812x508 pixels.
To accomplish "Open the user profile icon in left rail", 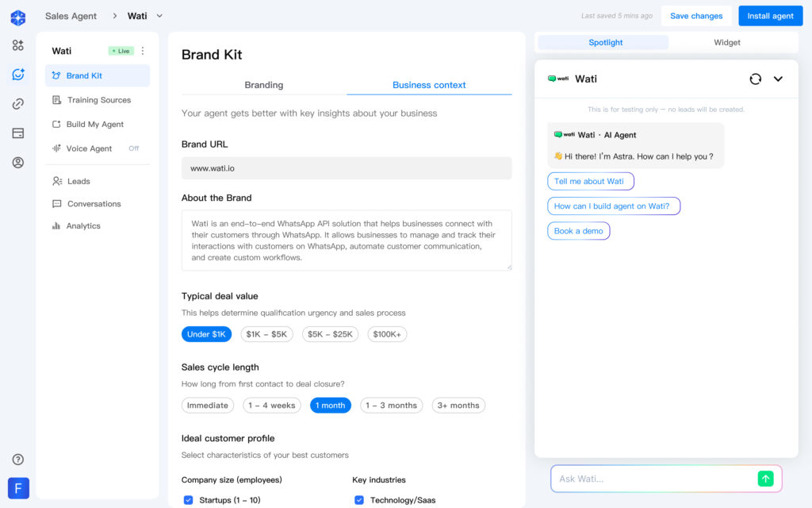I will (x=18, y=163).
